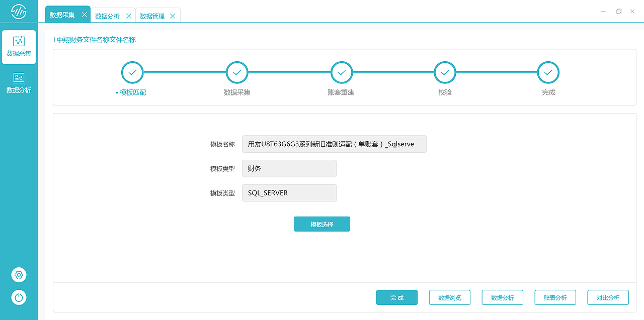
Task: Select the 账套重建 step circle
Action: click(342, 72)
